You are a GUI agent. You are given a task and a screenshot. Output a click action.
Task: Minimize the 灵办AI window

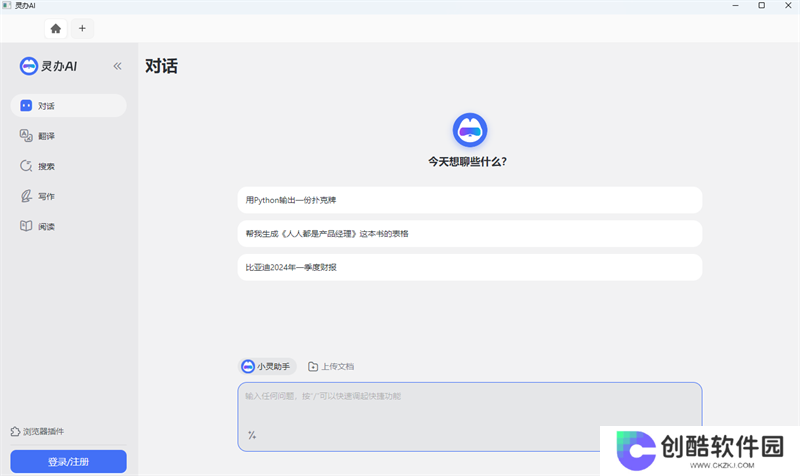(x=735, y=5)
